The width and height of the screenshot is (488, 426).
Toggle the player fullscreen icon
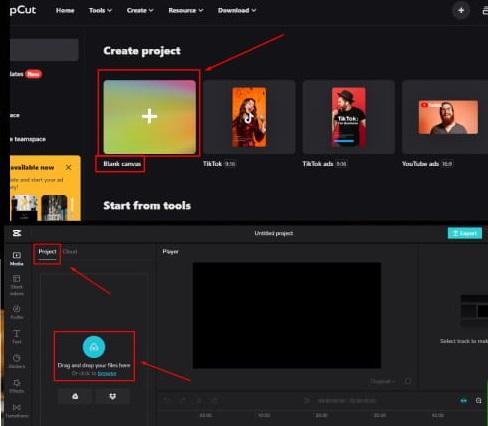(x=408, y=381)
